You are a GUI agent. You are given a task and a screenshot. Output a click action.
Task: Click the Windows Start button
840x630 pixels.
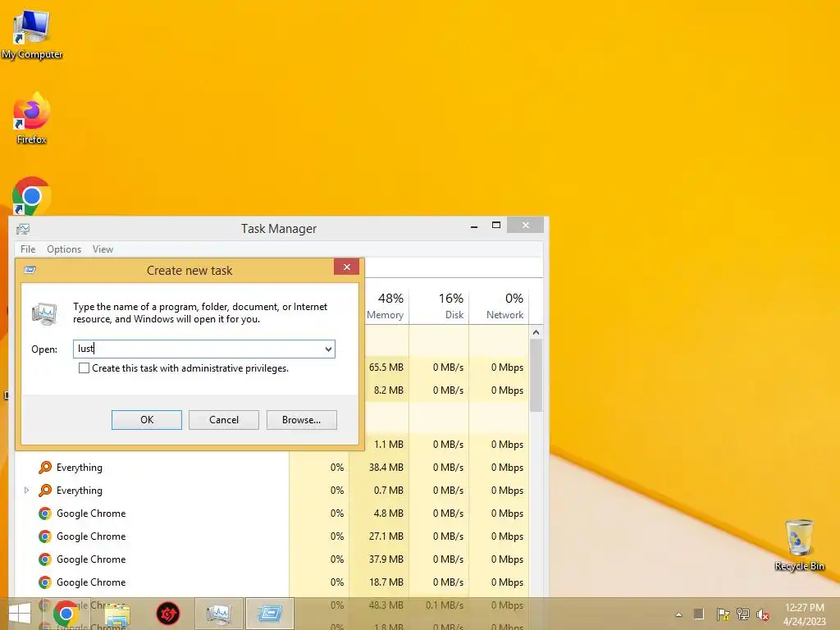(20, 614)
